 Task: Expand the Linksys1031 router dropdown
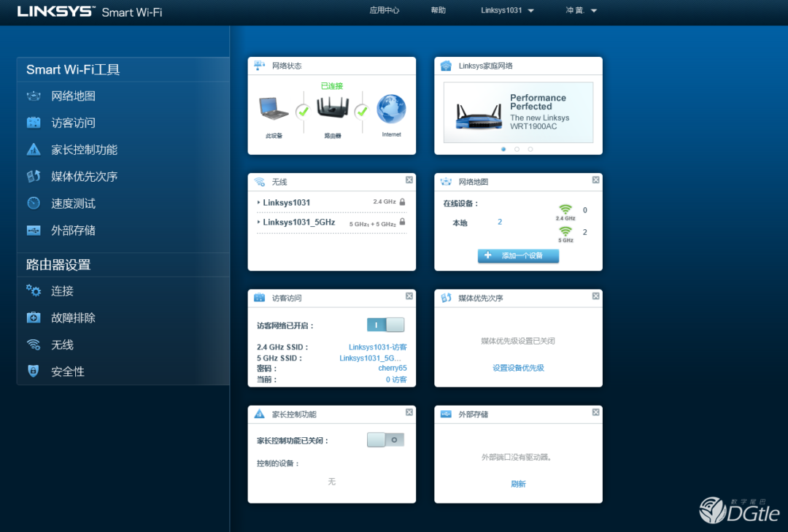click(507, 10)
